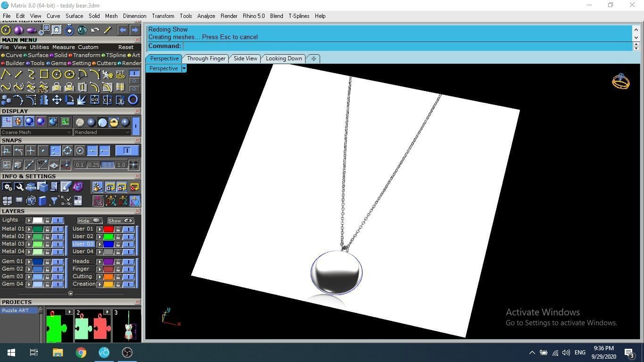
Task: Switch to Side View tab
Action: (x=246, y=58)
